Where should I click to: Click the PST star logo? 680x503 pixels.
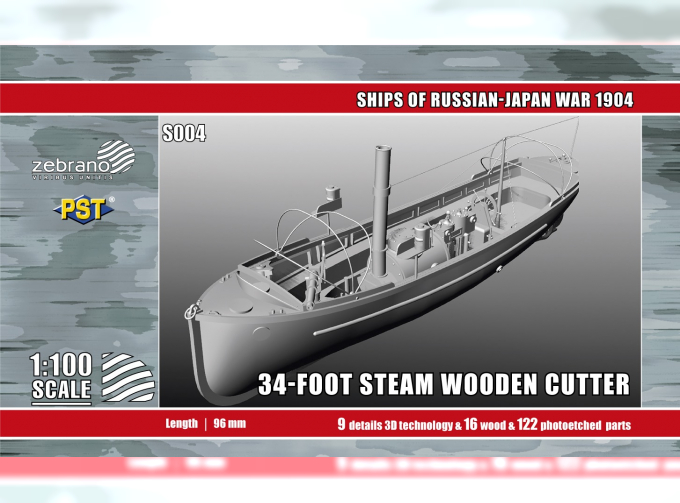coord(82,211)
